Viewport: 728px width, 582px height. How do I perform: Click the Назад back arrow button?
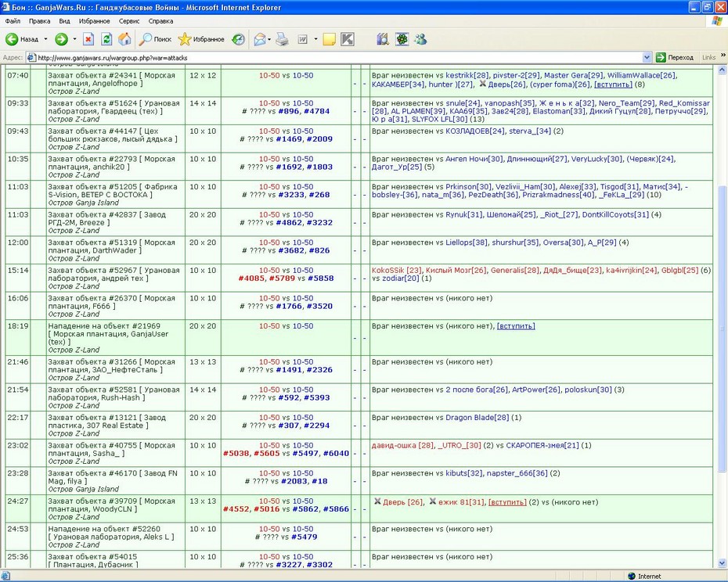[22, 39]
